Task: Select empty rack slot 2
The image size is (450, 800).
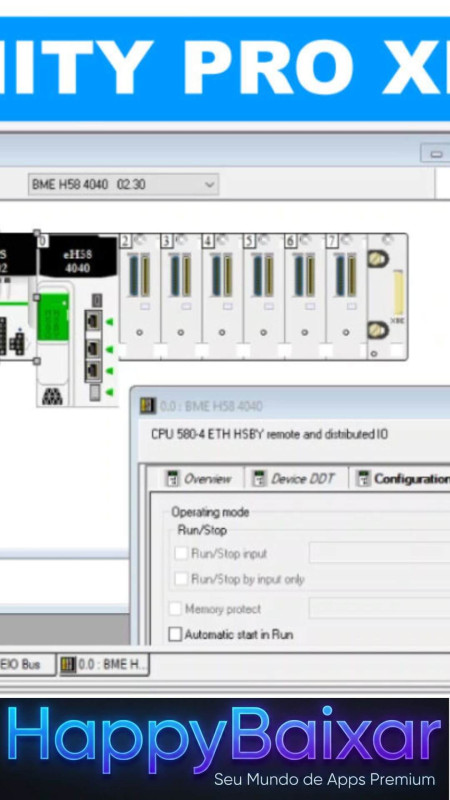Action: pos(139,296)
